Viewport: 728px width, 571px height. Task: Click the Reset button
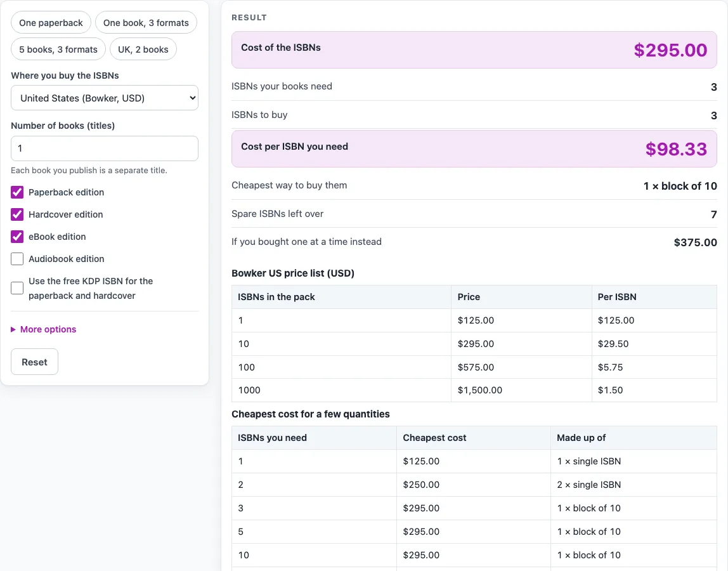point(34,362)
